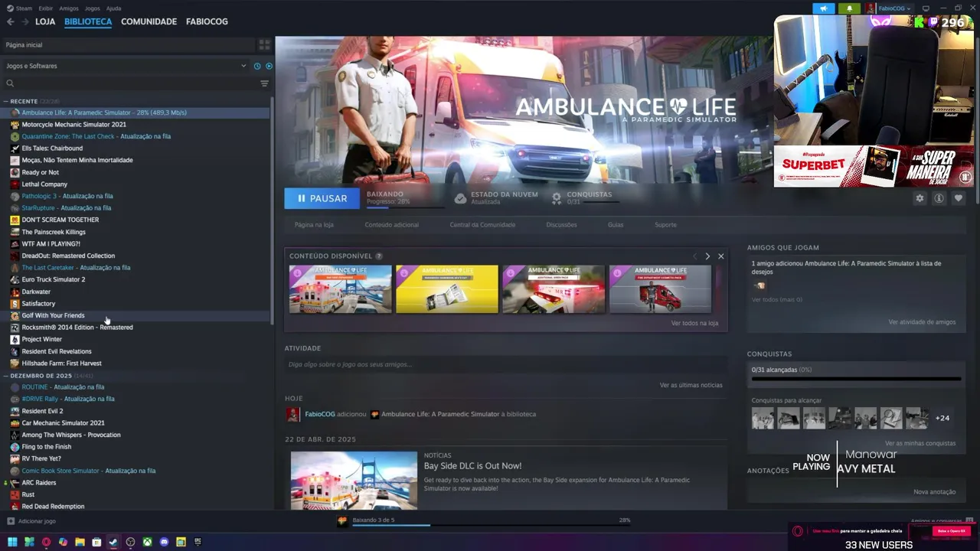Go to the COMUNIDADE tab
The image size is (980, 551).
149,21
